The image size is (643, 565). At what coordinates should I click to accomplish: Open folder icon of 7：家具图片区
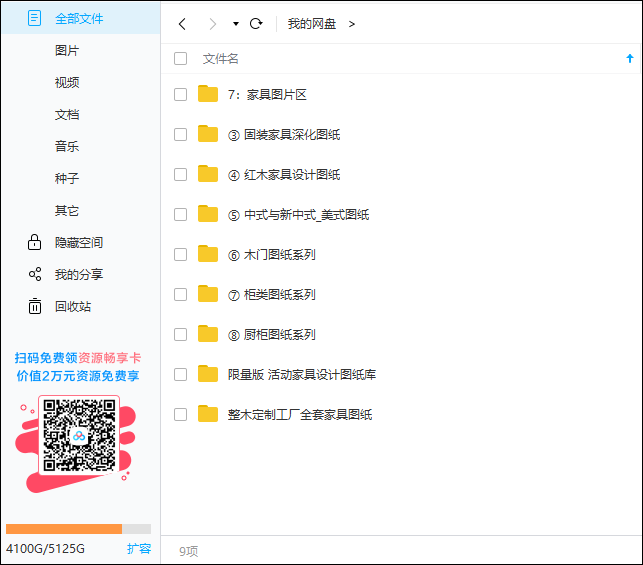click(x=208, y=94)
